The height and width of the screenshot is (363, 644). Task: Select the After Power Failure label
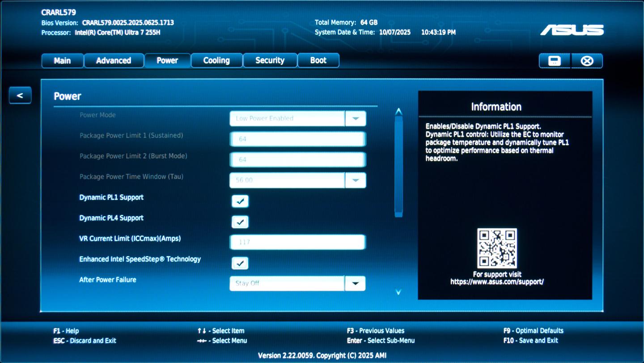108,280
